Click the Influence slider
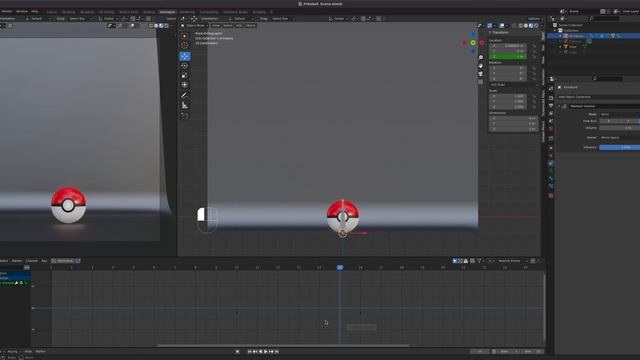The image size is (640, 360). point(620,147)
